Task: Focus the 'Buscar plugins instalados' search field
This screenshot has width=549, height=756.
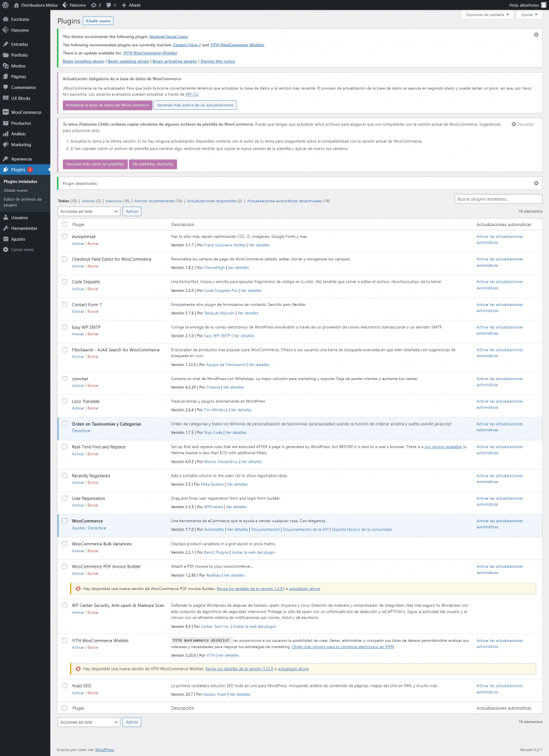Action: (499, 199)
